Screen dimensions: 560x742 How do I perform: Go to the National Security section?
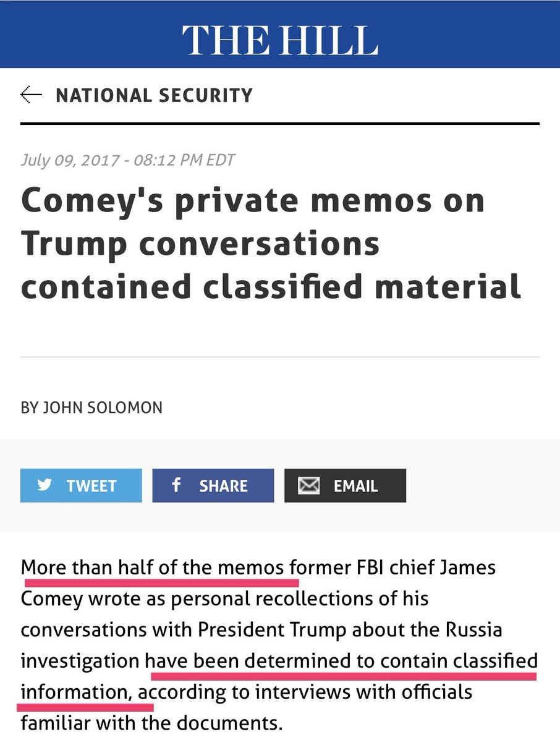[154, 95]
